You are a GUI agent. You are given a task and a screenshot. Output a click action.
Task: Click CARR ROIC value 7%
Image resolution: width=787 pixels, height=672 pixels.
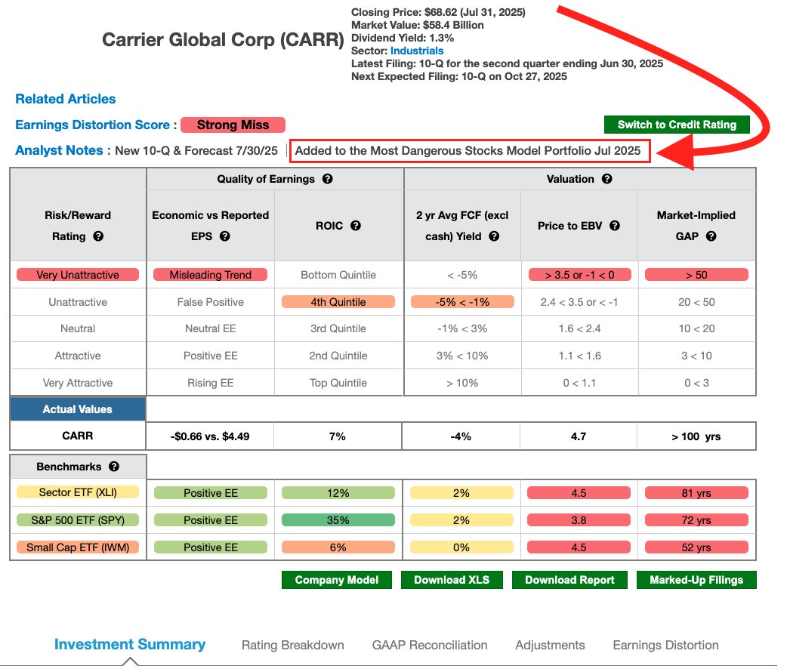338,436
